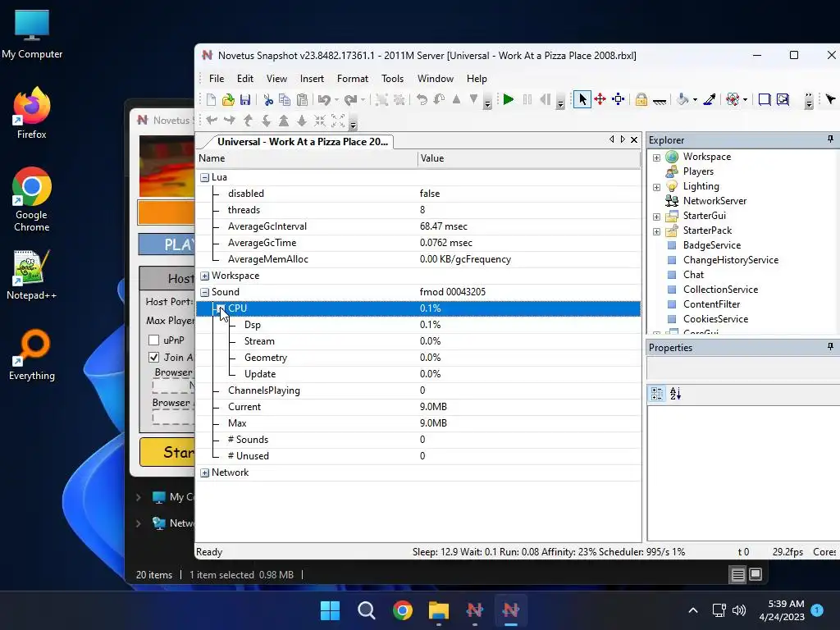Viewport: 840px width, 630px height.
Task: Select BadgeService in the Explorer
Action: point(712,245)
